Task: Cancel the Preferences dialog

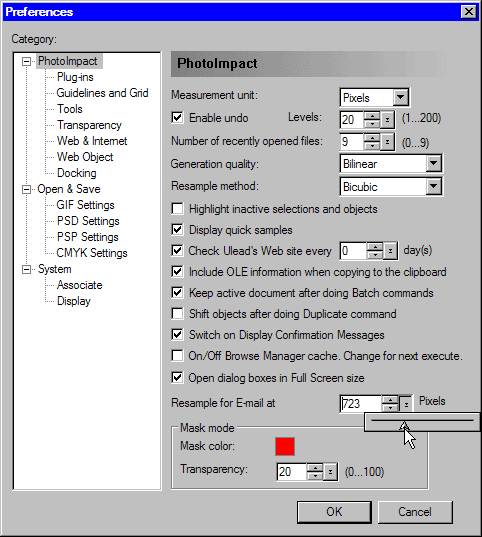Action: coord(415,512)
